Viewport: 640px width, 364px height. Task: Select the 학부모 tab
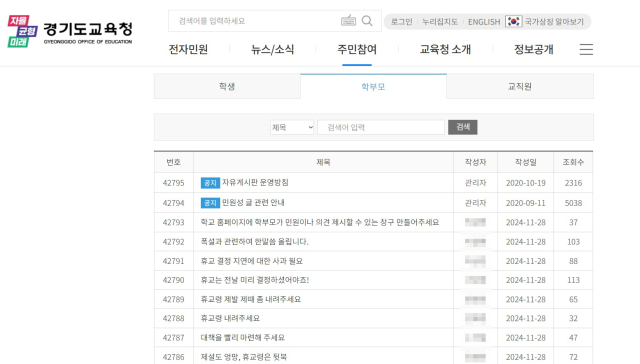373,87
